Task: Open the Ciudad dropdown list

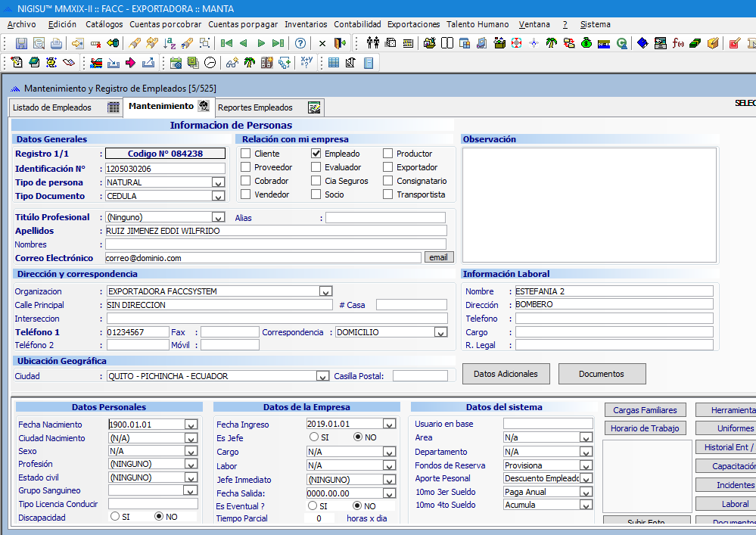Action: coord(323,376)
